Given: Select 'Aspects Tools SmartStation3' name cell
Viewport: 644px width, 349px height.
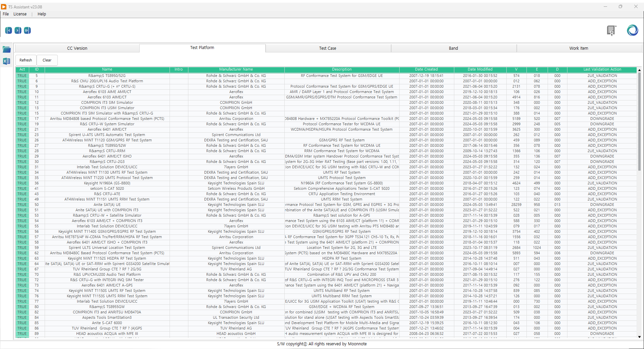Looking at the screenshot, I should [107, 318].
